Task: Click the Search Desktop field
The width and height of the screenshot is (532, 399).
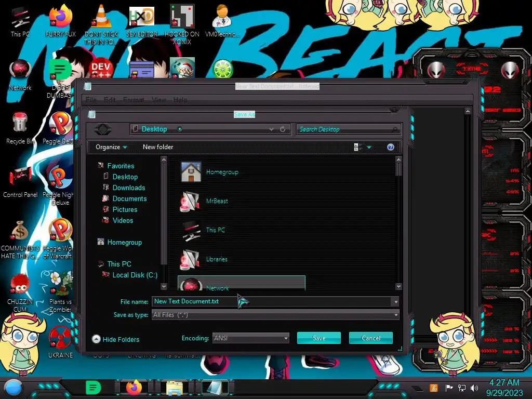Action: point(348,129)
